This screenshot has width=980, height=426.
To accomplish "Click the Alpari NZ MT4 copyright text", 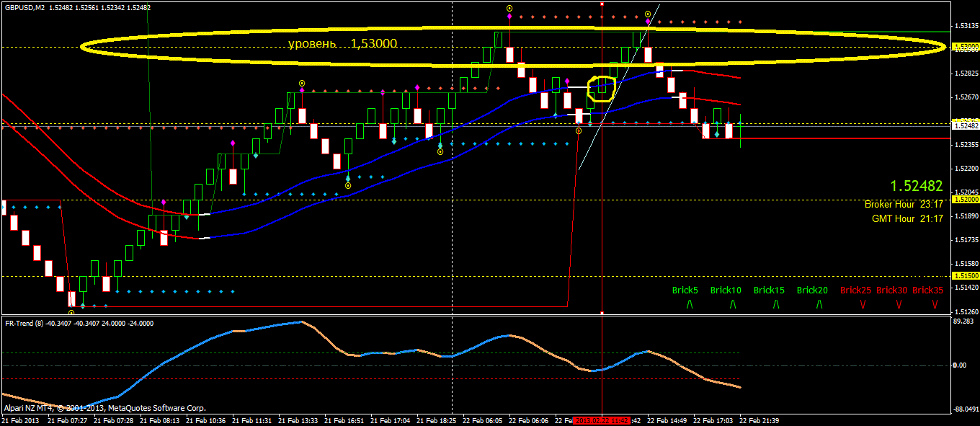I will 104,407.
